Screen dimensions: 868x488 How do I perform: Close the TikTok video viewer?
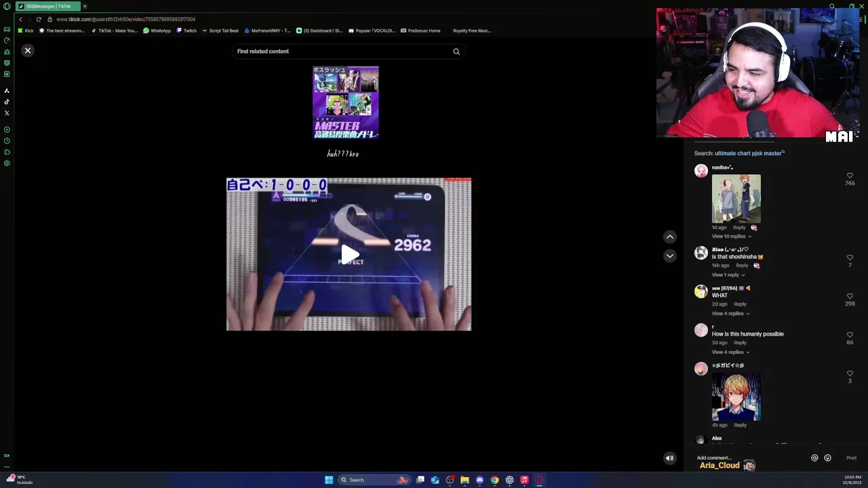[x=28, y=51]
